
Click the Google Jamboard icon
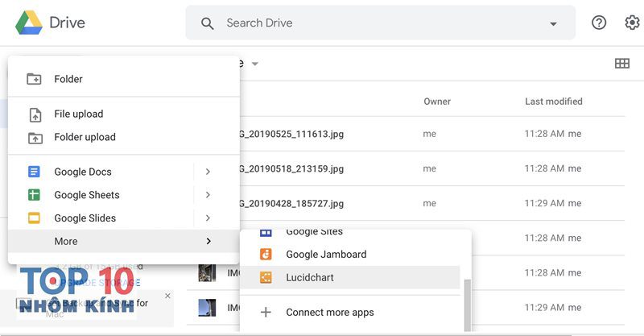click(x=266, y=254)
